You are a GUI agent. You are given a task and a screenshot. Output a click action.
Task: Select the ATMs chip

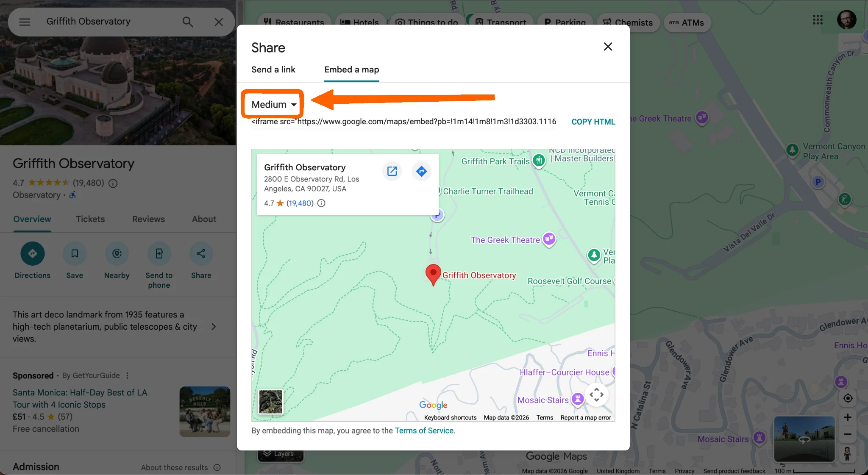(687, 22)
